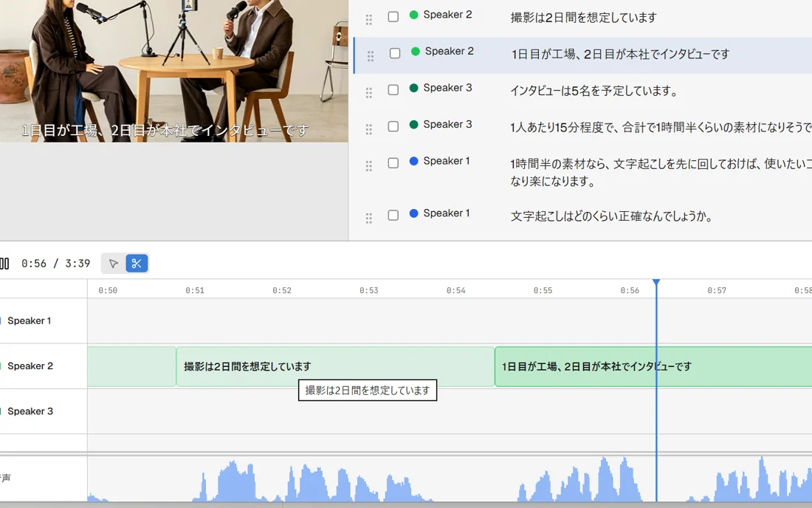Grab drag handle of row 1人あたり15分程度で
Image resolution: width=812 pixels, height=508 pixels.
click(x=368, y=129)
